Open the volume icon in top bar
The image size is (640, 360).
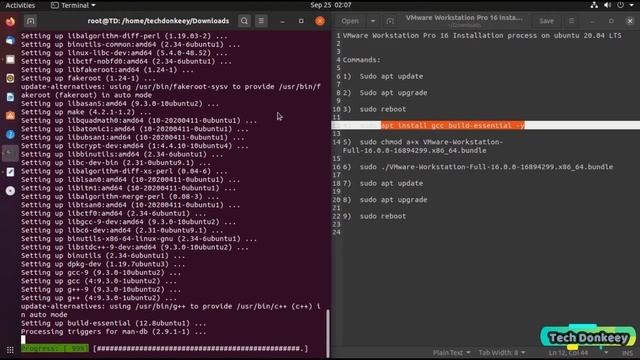pos(607,5)
